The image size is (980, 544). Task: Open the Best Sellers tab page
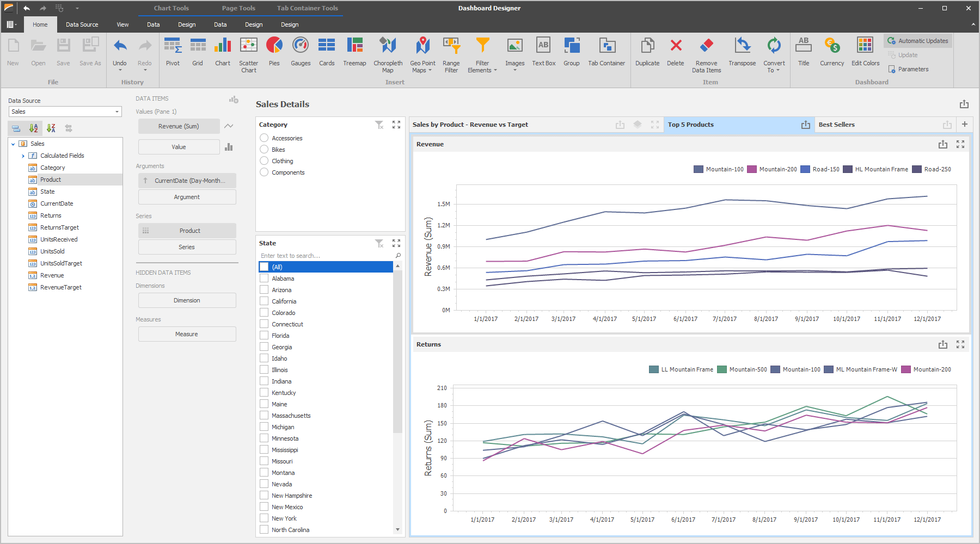pos(837,125)
